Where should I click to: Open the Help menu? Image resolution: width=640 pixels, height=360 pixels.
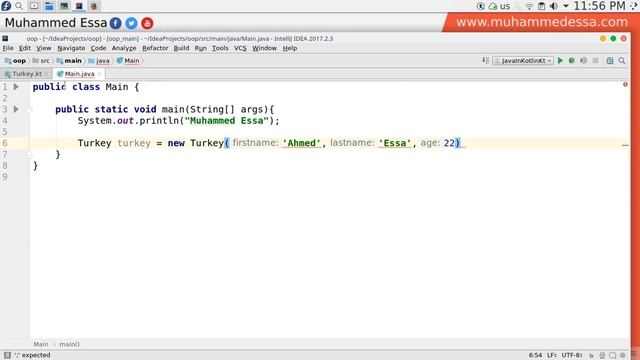tap(290, 48)
